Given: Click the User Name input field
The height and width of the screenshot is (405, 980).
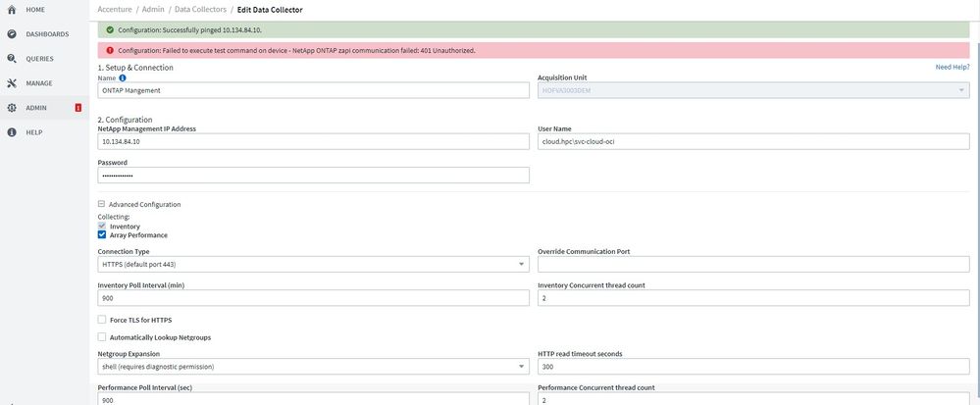Looking at the screenshot, I should pos(753,141).
